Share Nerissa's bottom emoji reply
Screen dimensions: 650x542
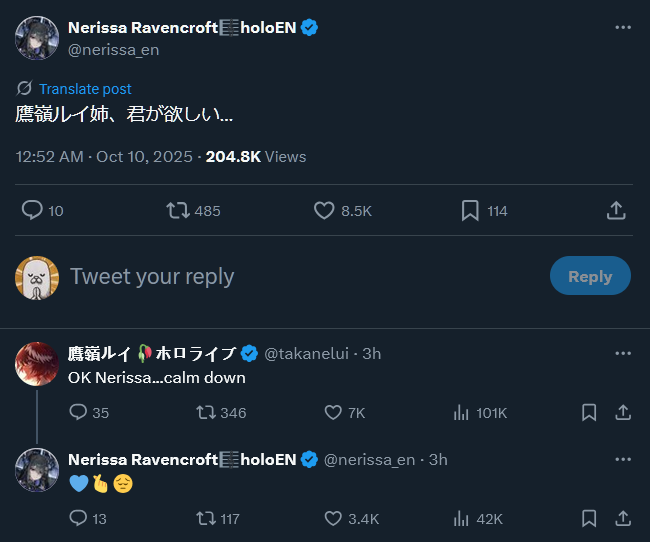coord(622,518)
